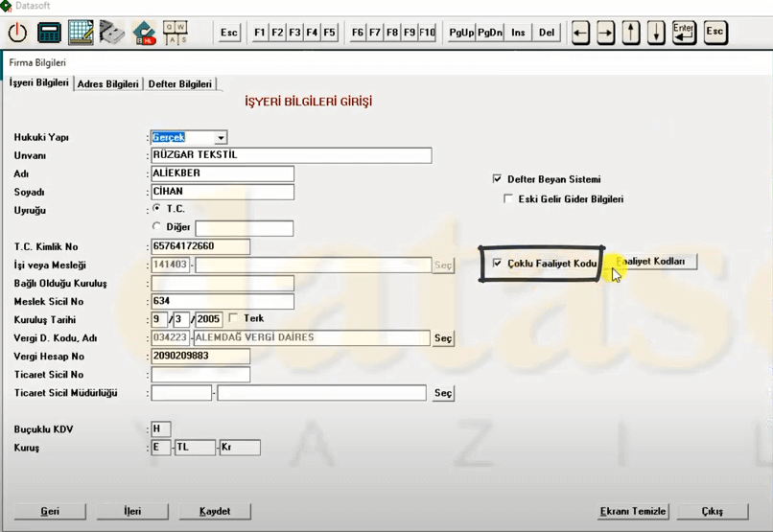Click the left arrow navigation icon
773x532 pixels.
click(x=580, y=33)
